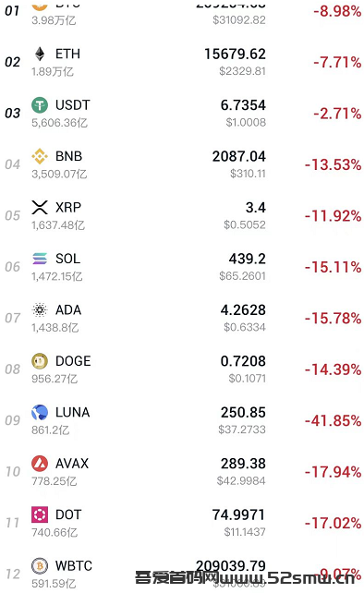This screenshot has height=593, width=364.
Task: Click the green USDT Tether icon
Action: [40, 105]
